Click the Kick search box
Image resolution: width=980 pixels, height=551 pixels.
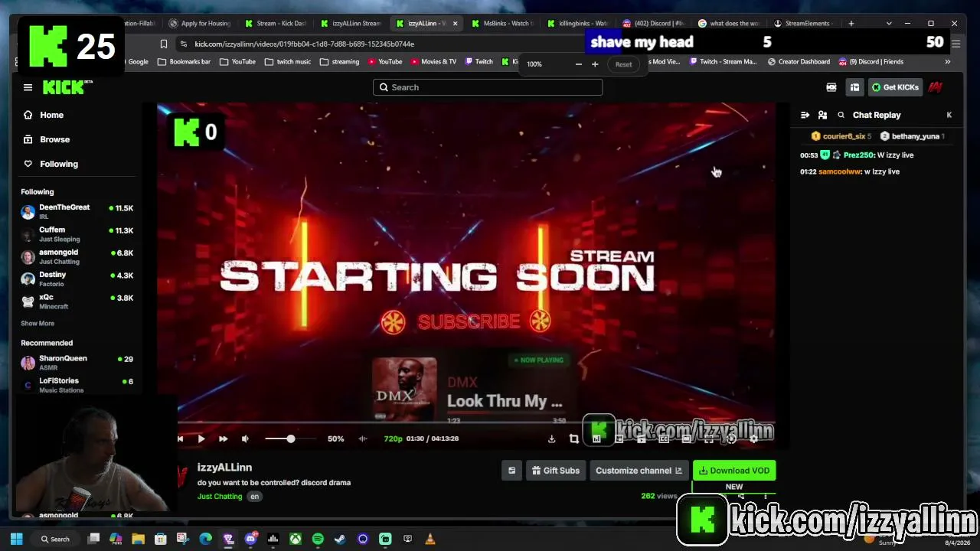pyautogui.click(x=488, y=87)
